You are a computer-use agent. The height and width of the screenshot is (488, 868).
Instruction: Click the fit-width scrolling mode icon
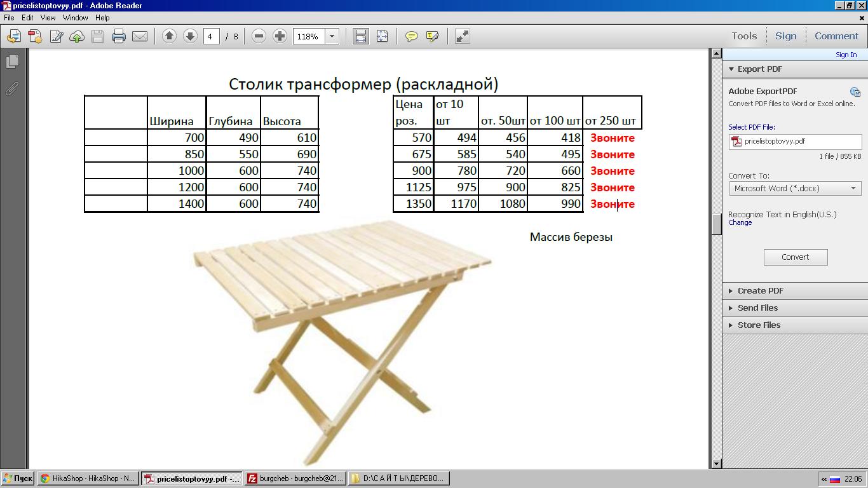click(x=361, y=36)
